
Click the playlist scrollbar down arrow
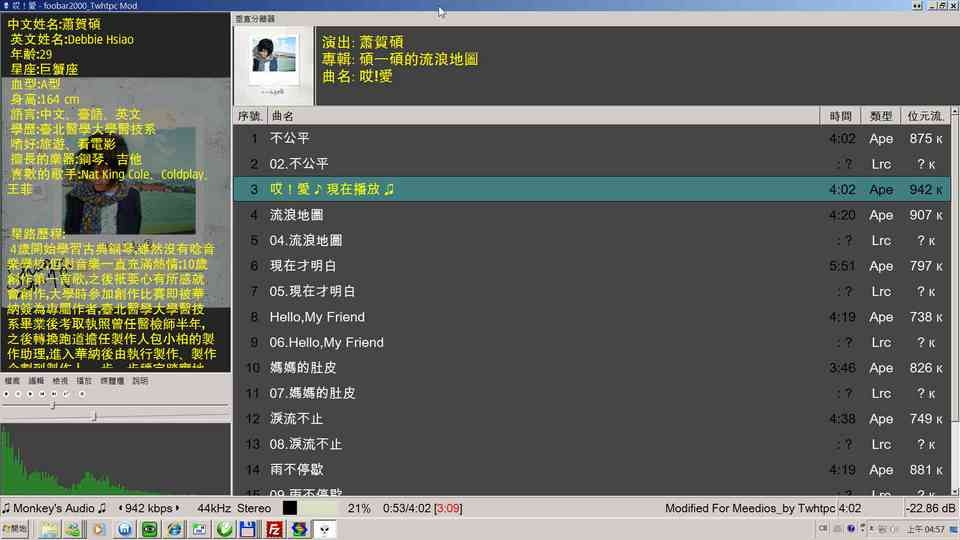point(955,491)
